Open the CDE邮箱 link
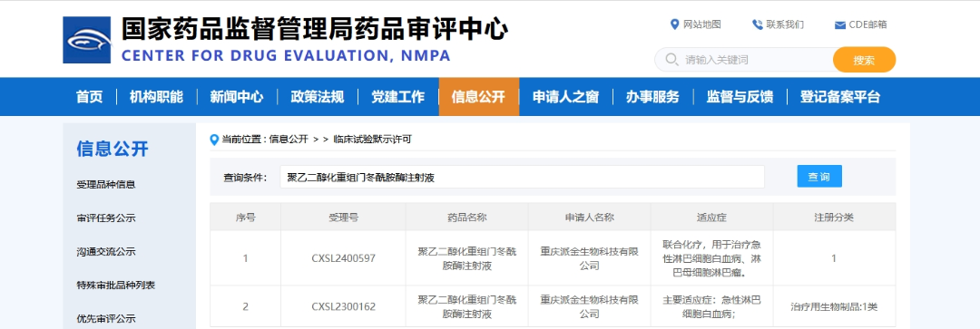Viewport: 980px width, 329px height. (x=867, y=25)
